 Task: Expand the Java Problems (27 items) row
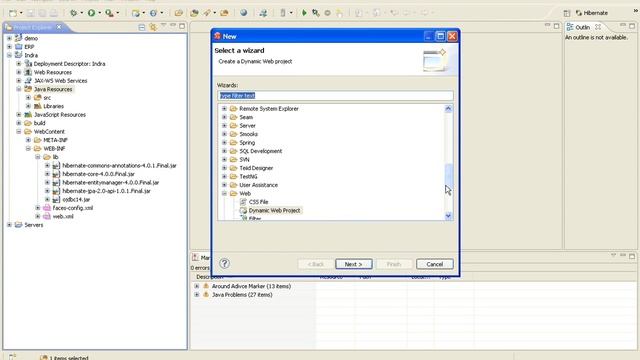(197, 295)
